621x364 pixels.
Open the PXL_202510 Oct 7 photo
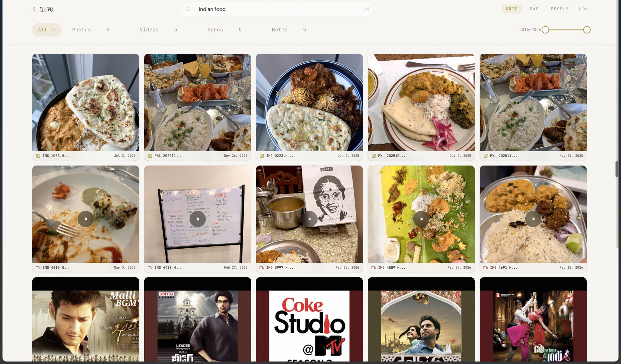[x=421, y=102]
